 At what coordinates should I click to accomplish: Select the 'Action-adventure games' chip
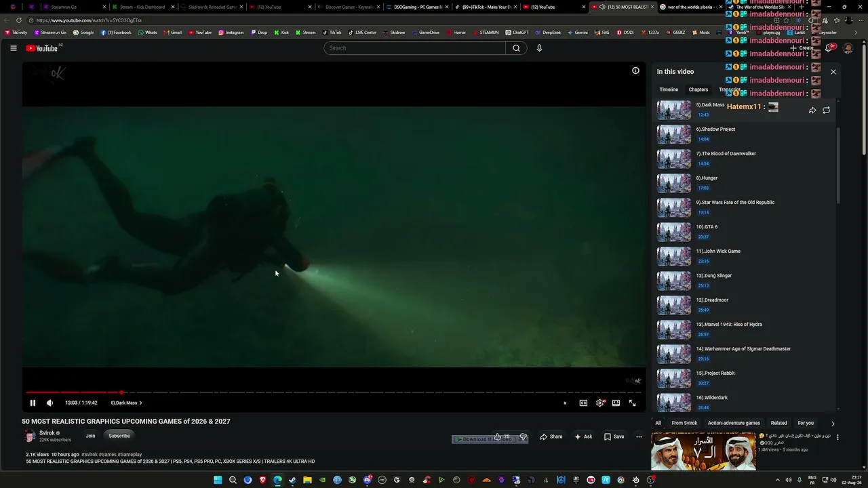(734, 423)
